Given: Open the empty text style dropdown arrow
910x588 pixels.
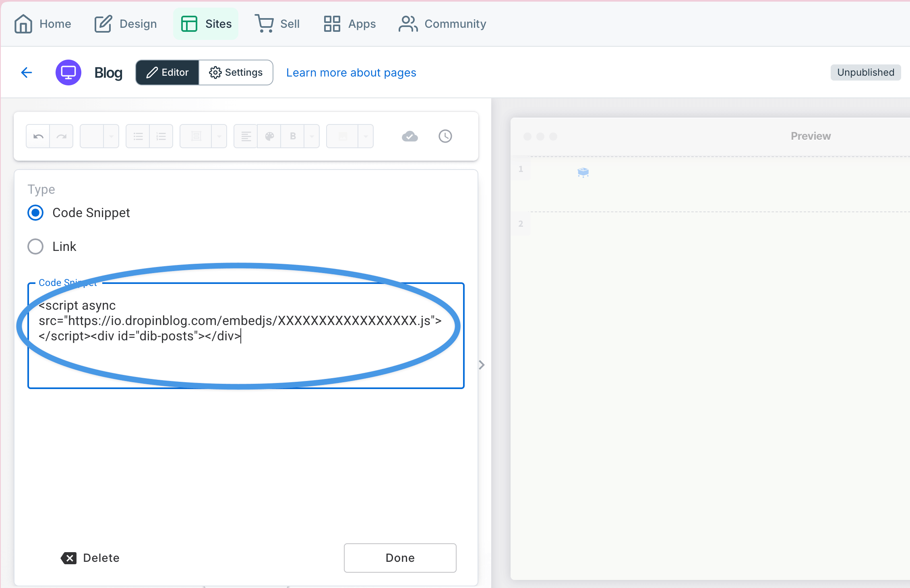Looking at the screenshot, I should click(111, 136).
